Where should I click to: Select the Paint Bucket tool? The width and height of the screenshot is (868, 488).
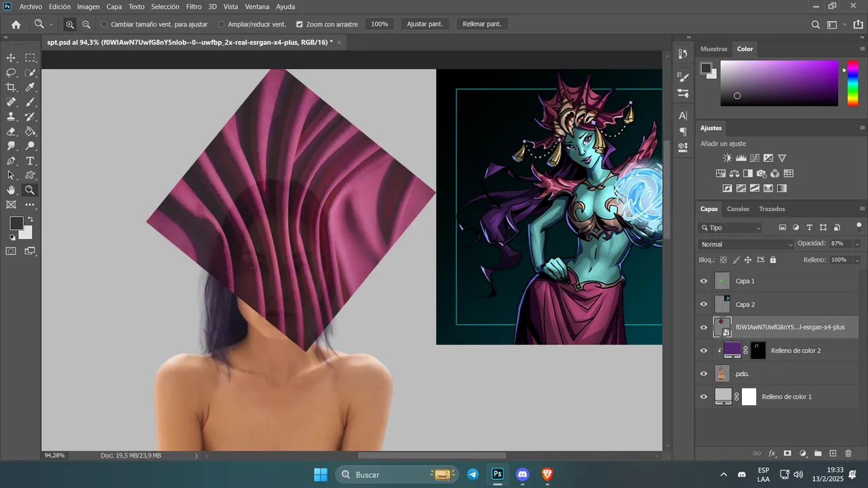coord(31,131)
